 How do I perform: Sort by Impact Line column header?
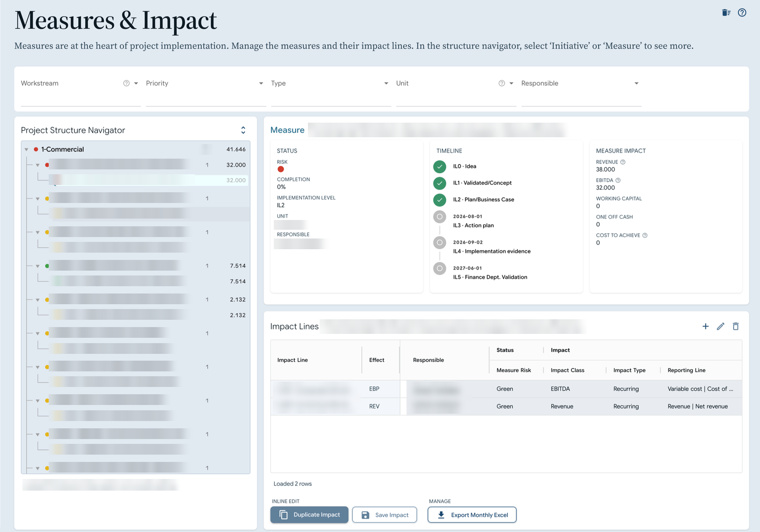(292, 360)
